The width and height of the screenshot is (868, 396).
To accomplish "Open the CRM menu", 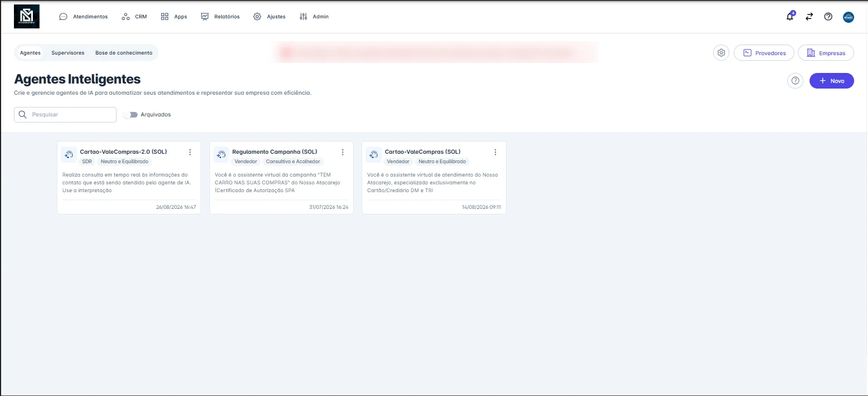I will click(x=134, y=17).
